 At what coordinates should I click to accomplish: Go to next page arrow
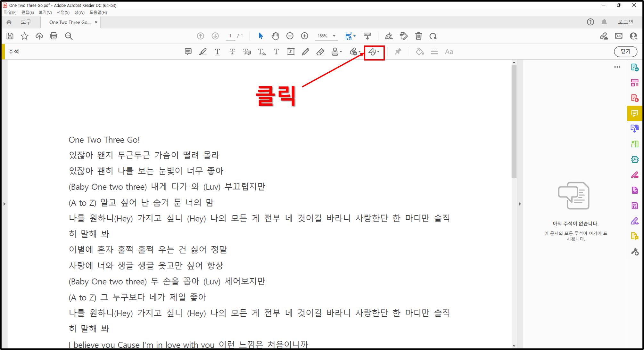click(215, 36)
